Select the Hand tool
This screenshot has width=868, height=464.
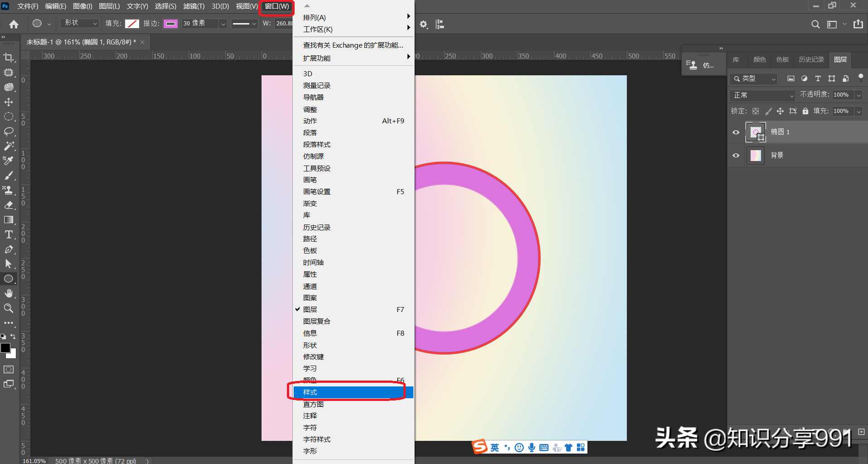tap(9, 293)
